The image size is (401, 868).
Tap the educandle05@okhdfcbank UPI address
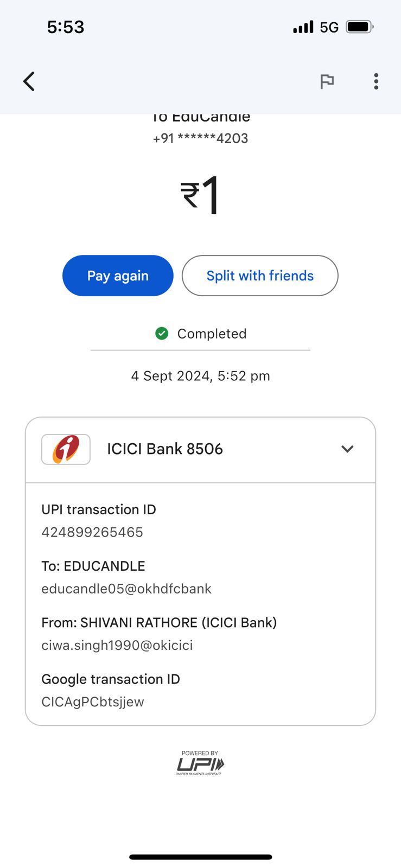point(126,589)
